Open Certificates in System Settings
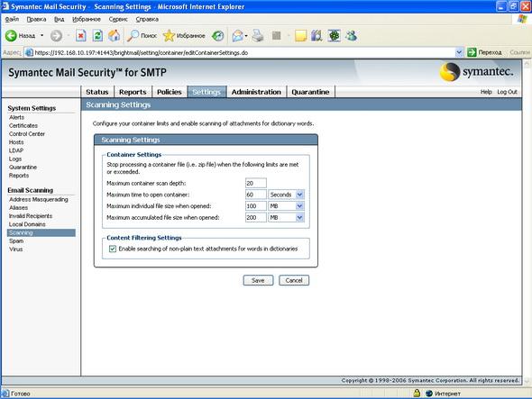Viewport: 532px width, 399px height. point(23,125)
